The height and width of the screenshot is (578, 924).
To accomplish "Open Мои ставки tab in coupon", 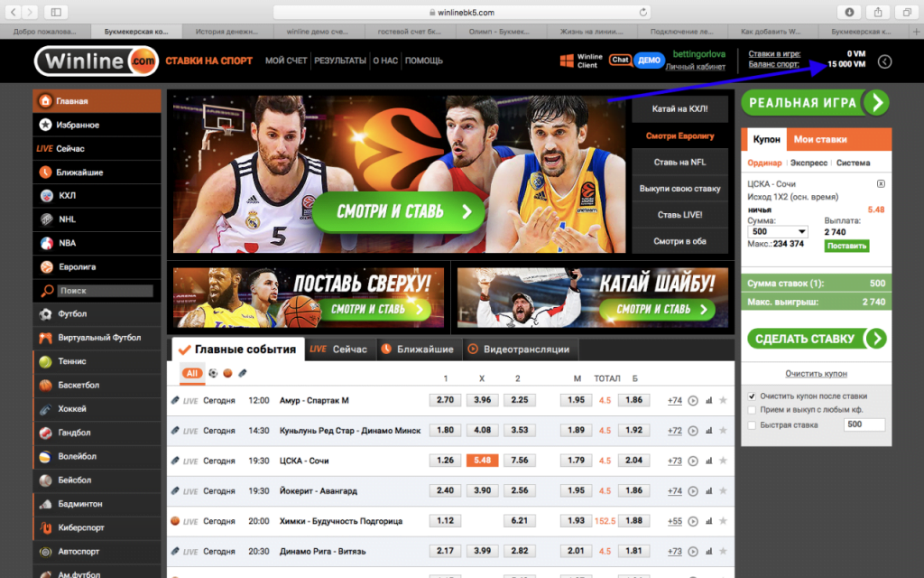I will click(x=820, y=139).
